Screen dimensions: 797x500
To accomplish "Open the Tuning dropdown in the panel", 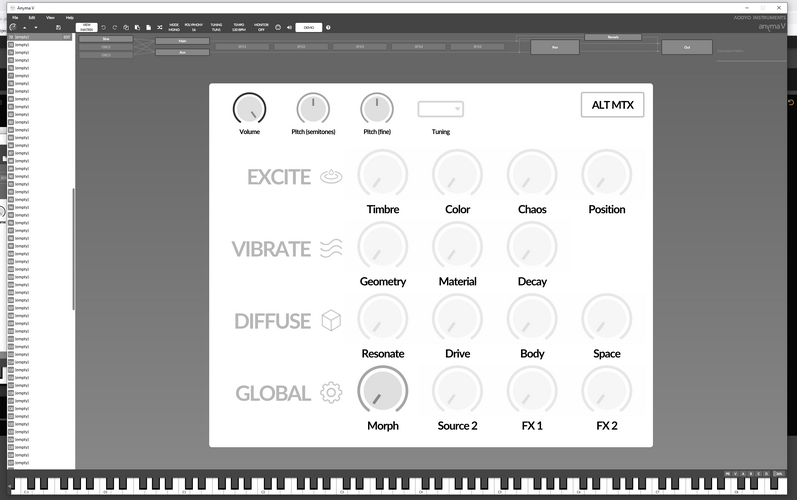I will click(x=441, y=109).
